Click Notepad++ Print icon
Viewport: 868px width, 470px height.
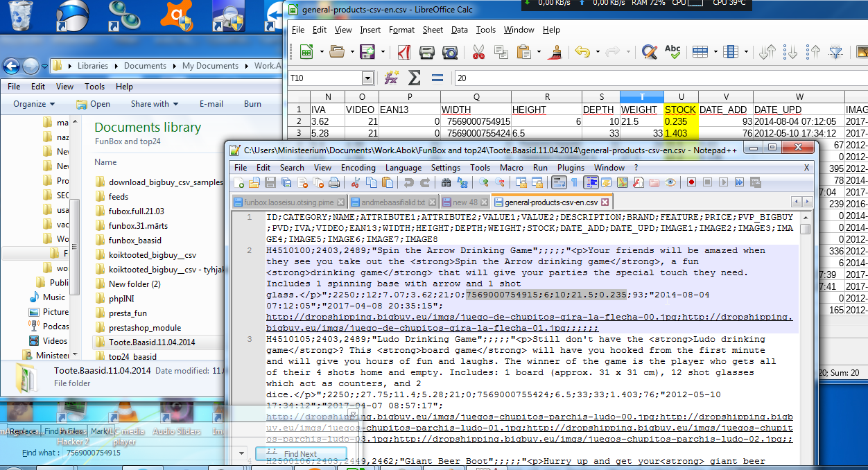coord(333,183)
